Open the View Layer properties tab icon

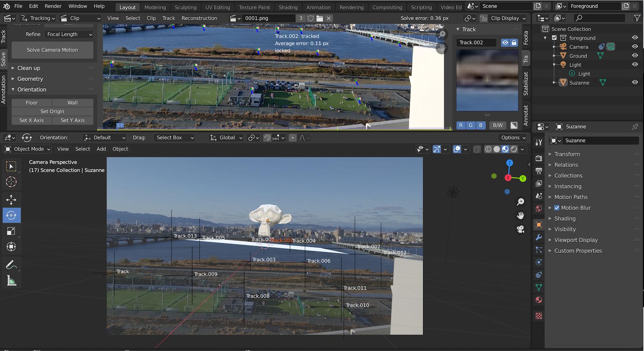coord(539,184)
